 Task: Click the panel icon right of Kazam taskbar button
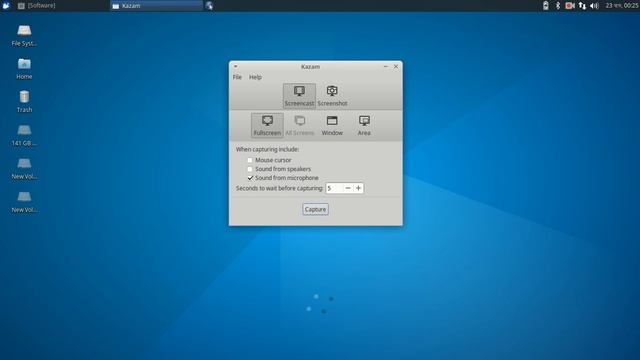[209, 6]
